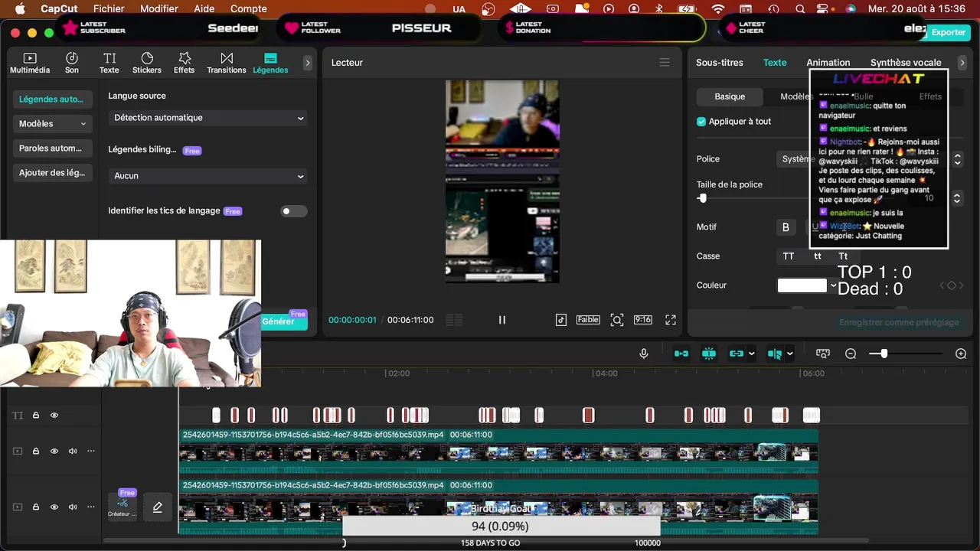Open the preview axis dropdown arrow
Screen dimensions: 980x551
point(789,354)
